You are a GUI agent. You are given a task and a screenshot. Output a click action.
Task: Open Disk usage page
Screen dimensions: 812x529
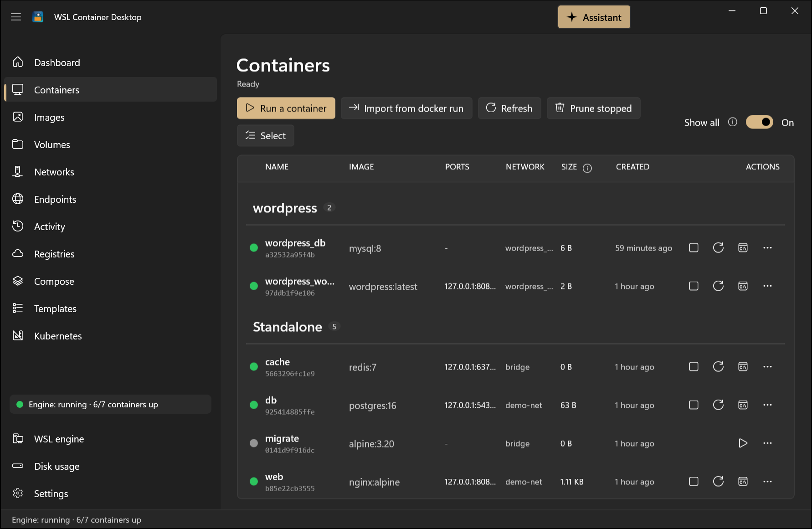click(110, 466)
